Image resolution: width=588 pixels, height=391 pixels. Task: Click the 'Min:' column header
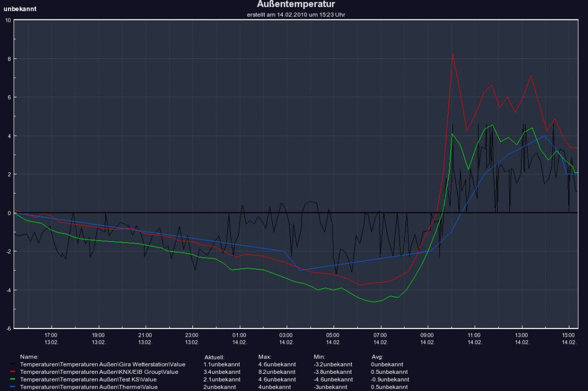click(x=319, y=356)
